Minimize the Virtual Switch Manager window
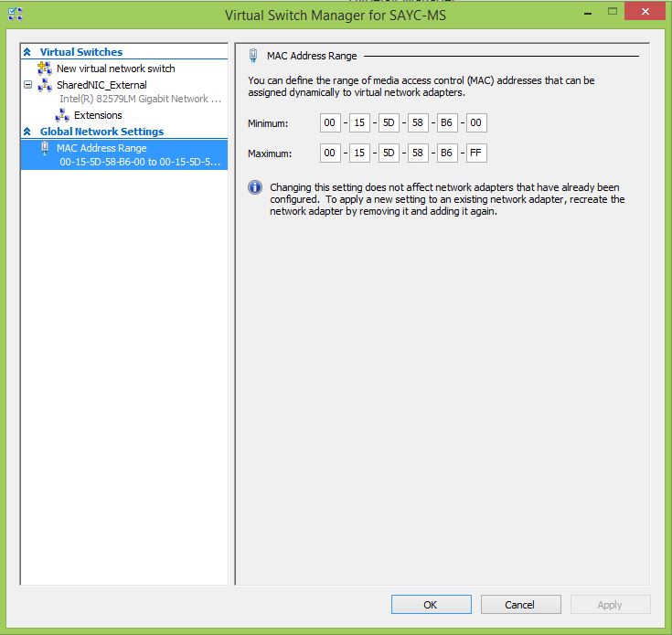 [x=588, y=13]
